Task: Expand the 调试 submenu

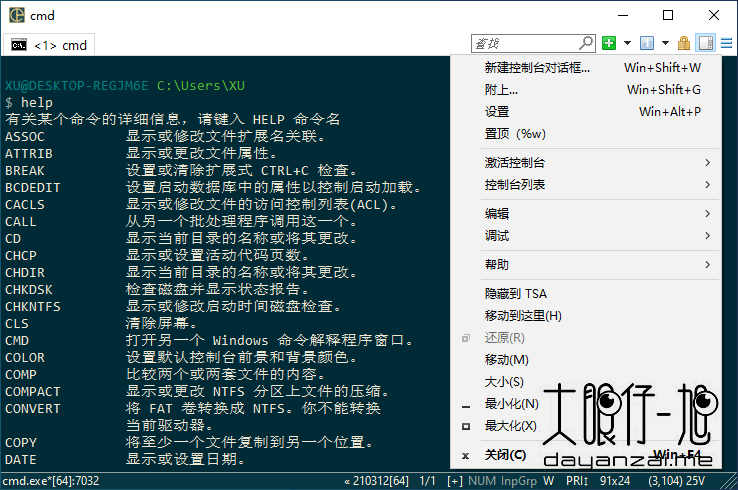Action: click(x=586, y=235)
